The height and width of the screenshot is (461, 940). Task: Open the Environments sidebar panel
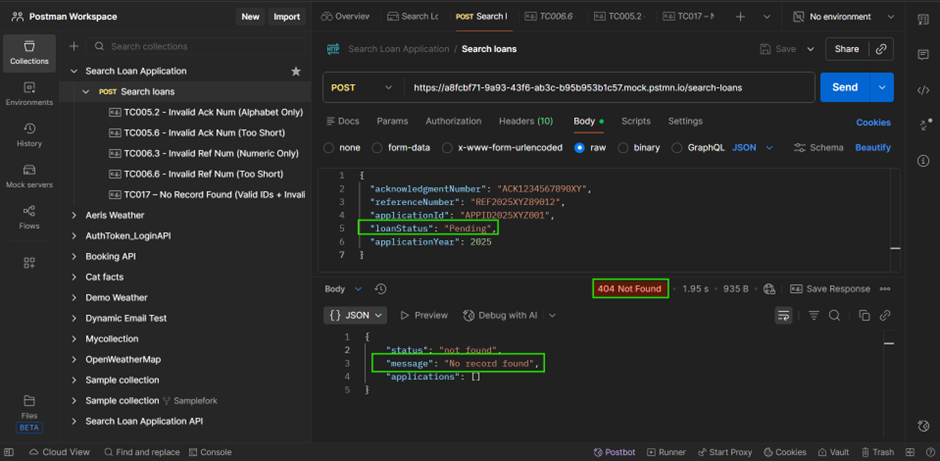pyautogui.click(x=29, y=94)
